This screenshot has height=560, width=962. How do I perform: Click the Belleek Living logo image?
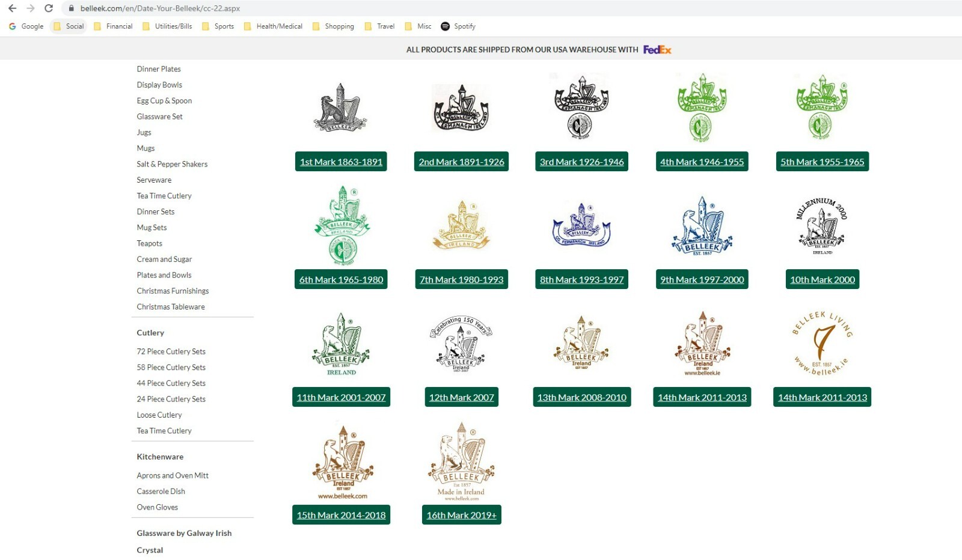click(822, 344)
